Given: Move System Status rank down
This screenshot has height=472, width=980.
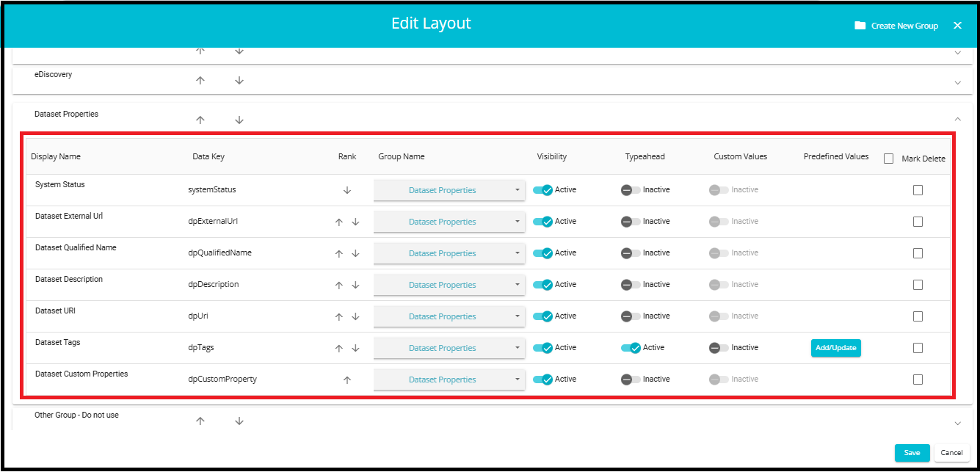Looking at the screenshot, I should pos(347,190).
